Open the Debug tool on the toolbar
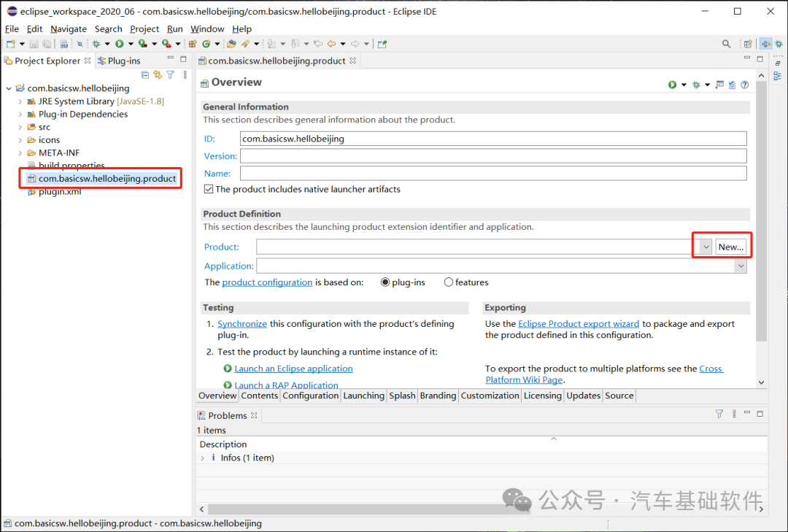Image resolution: width=788 pixels, height=532 pixels. point(97,43)
